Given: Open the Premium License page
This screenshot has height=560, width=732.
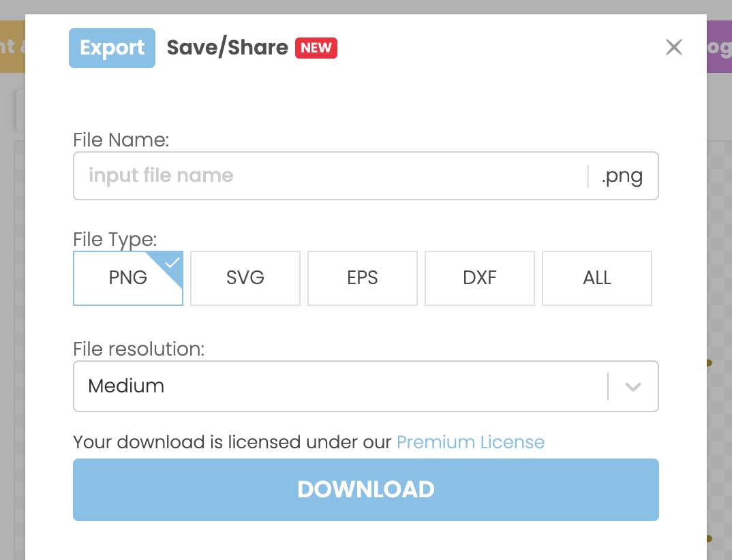Looking at the screenshot, I should [470, 442].
